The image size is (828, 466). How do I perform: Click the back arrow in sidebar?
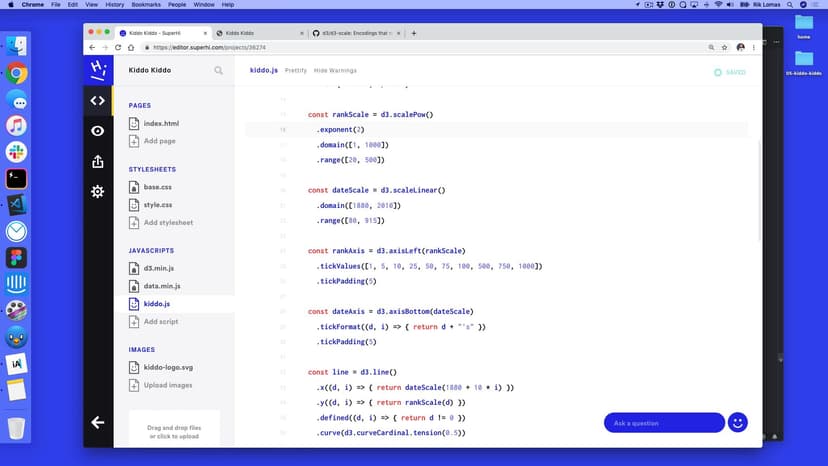[97, 422]
